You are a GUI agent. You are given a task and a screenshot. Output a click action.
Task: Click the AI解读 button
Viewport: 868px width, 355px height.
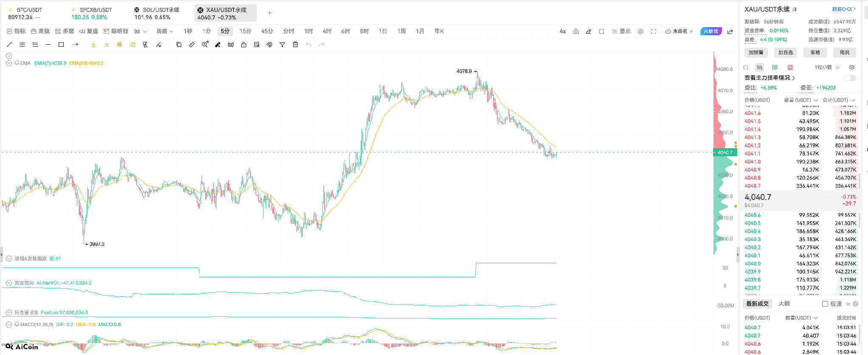711,31
